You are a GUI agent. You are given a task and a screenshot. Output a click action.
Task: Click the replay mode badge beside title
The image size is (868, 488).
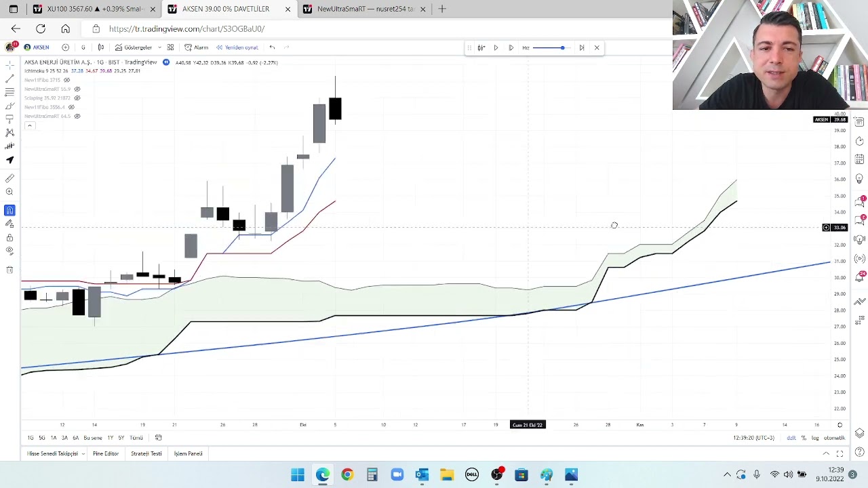click(166, 62)
